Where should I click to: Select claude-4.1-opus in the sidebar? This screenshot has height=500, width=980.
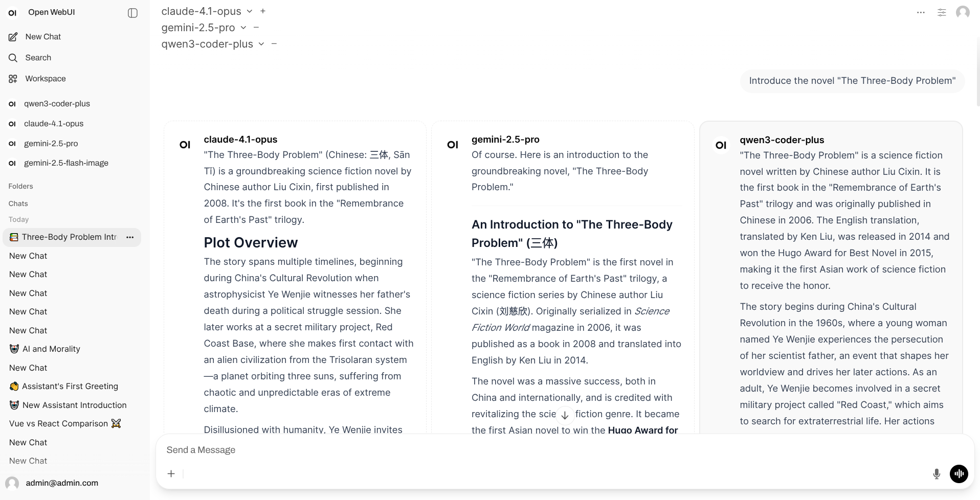coord(53,124)
